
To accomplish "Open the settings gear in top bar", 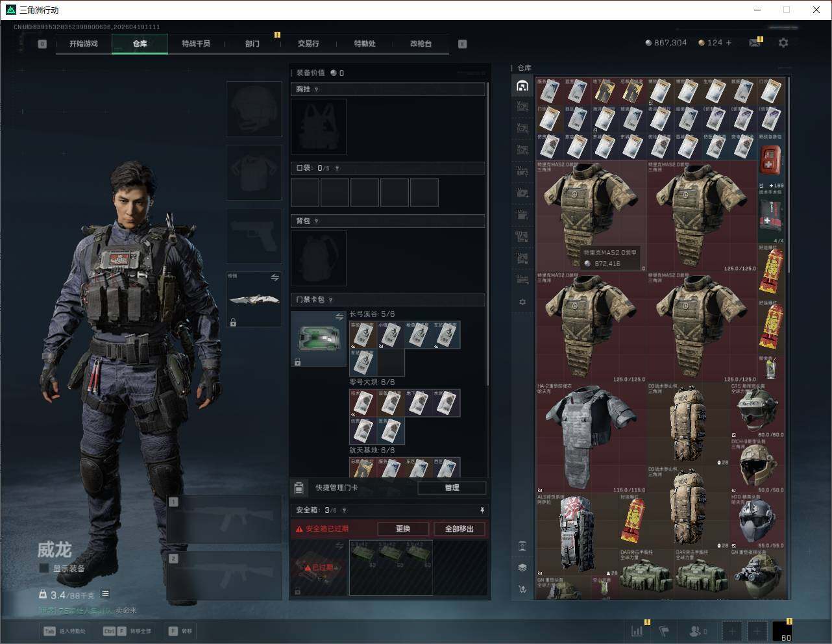I will coord(783,43).
